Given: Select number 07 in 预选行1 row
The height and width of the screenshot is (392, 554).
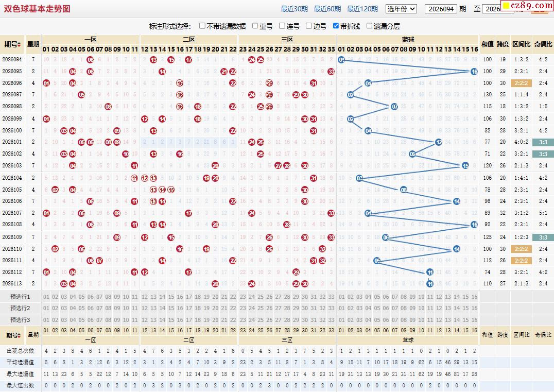Looking at the screenshot, I should pos(99,297).
